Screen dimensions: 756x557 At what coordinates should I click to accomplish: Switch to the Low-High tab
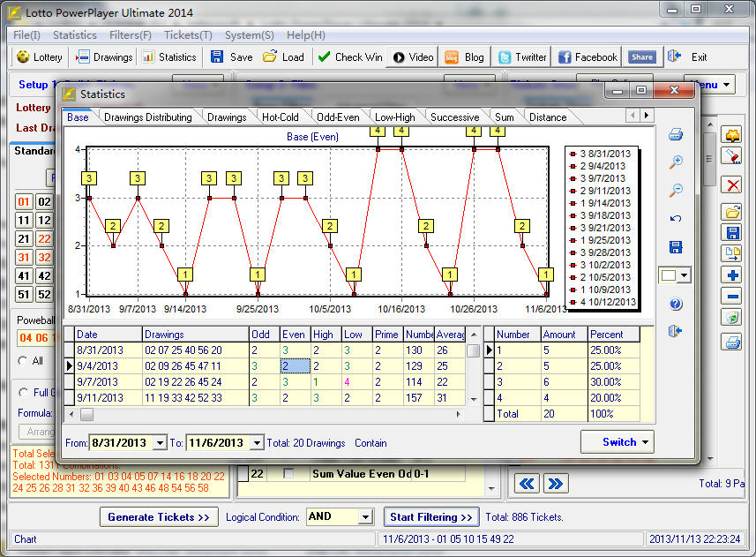coord(395,117)
